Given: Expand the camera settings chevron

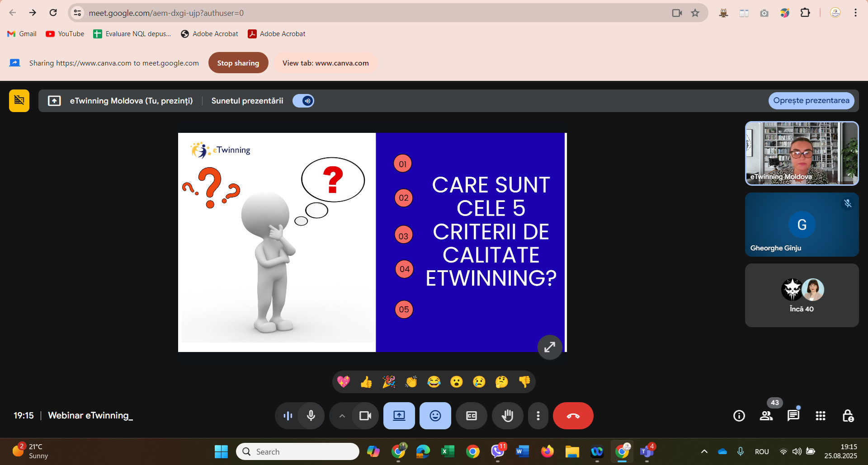Looking at the screenshot, I should (x=342, y=416).
